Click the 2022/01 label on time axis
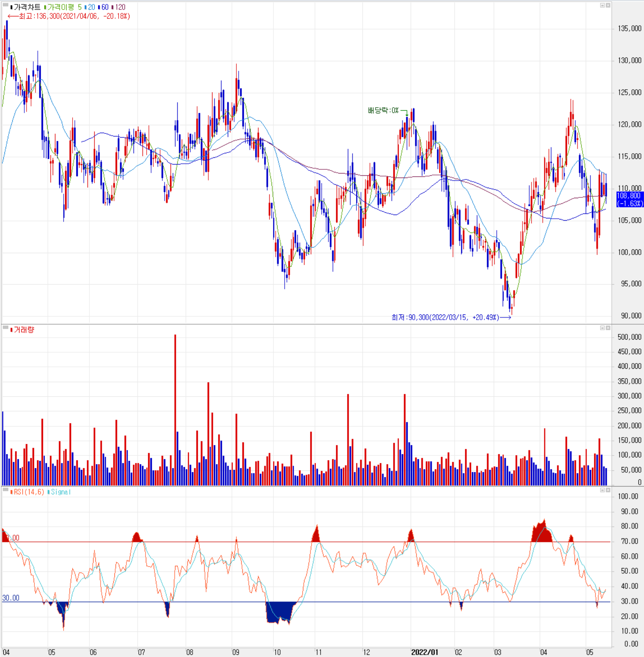644x657 pixels. (x=424, y=652)
